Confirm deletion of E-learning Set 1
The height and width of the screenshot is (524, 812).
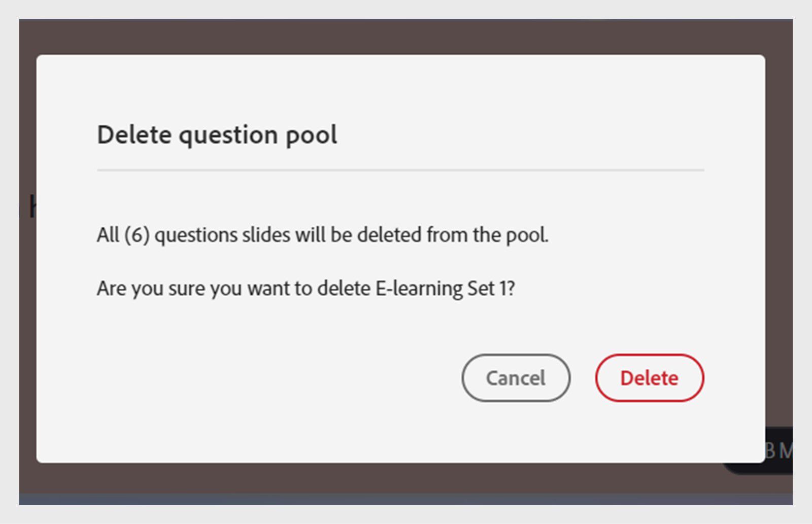pos(650,377)
